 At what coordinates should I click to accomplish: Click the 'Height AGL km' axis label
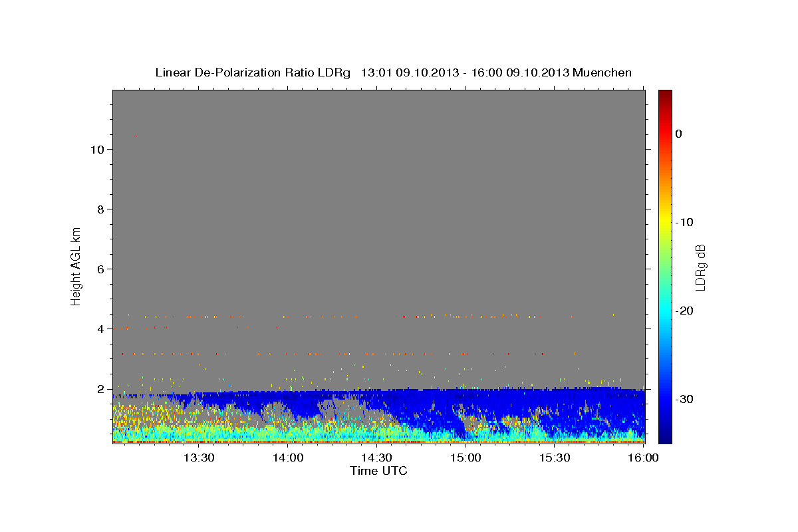(x=76, y=265)
